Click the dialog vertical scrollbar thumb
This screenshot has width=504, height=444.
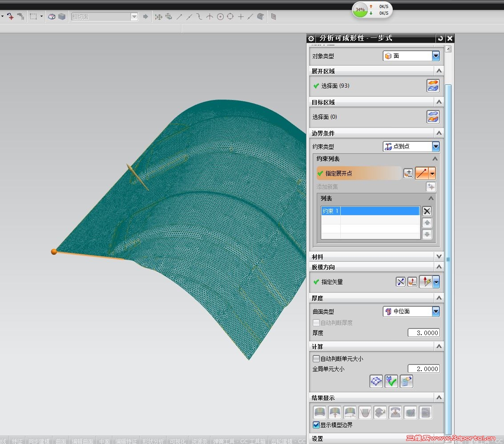[x=448, y=260]
